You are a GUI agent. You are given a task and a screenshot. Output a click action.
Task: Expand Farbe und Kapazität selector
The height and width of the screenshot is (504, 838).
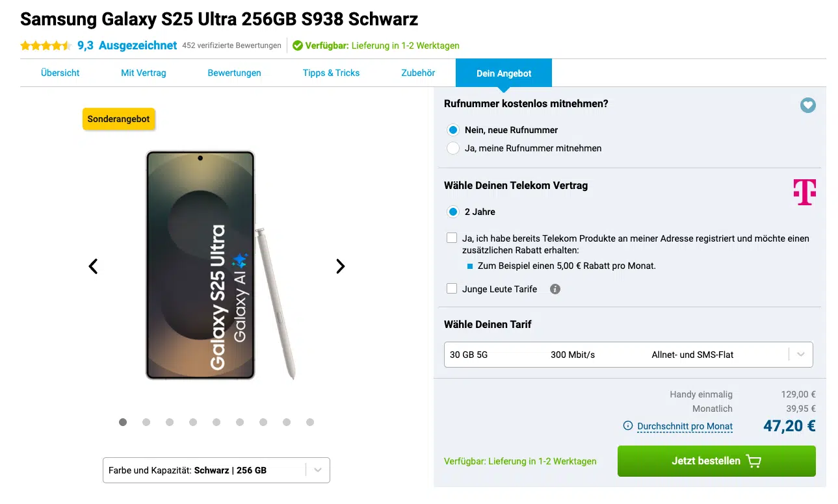click(317, 470)
